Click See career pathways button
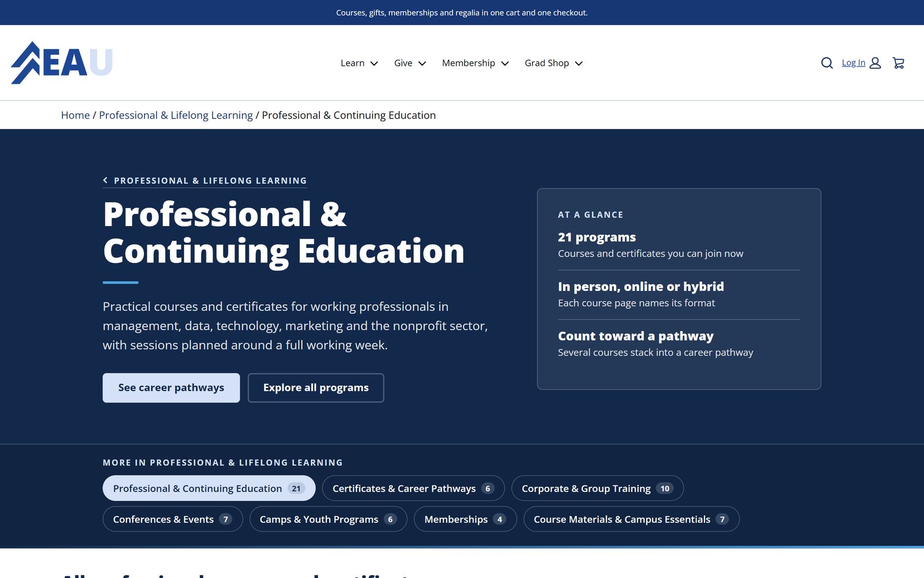The height and width of the screenshot is (578, 924). click(x=172, y=388)
